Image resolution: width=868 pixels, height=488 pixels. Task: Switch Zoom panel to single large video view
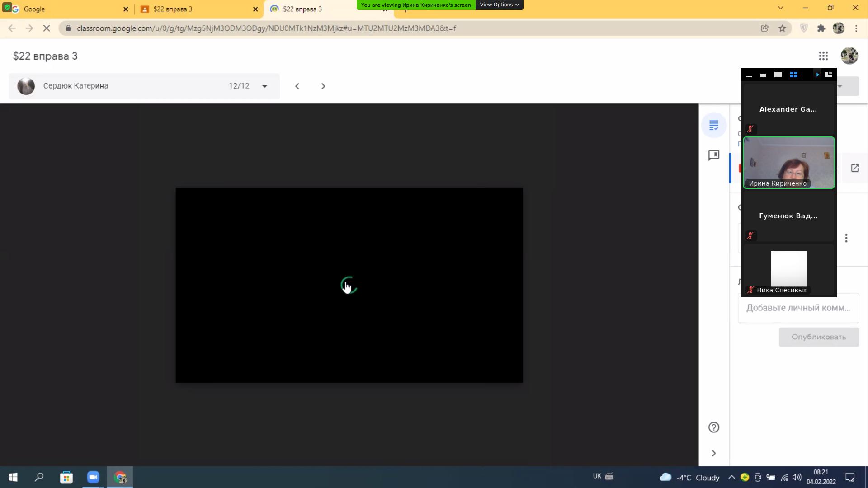[778, 75]
